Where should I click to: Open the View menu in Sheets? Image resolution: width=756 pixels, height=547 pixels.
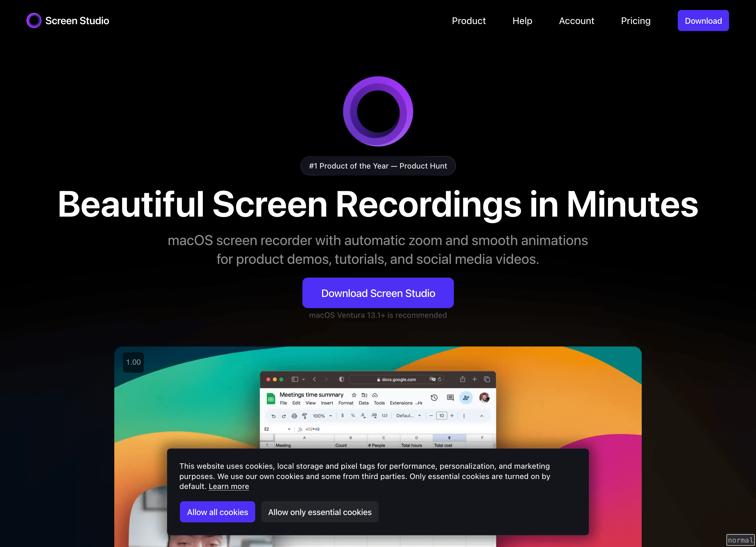(311, 403)
